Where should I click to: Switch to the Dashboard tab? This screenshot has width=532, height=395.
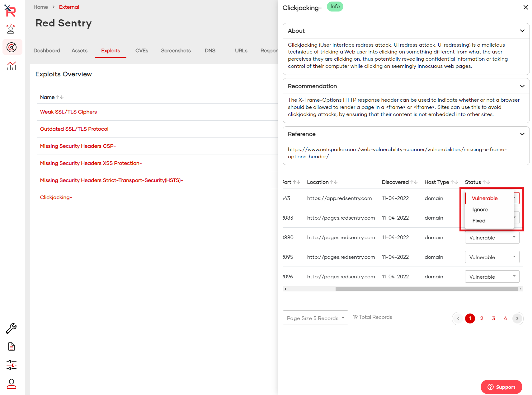pos(47,51)
